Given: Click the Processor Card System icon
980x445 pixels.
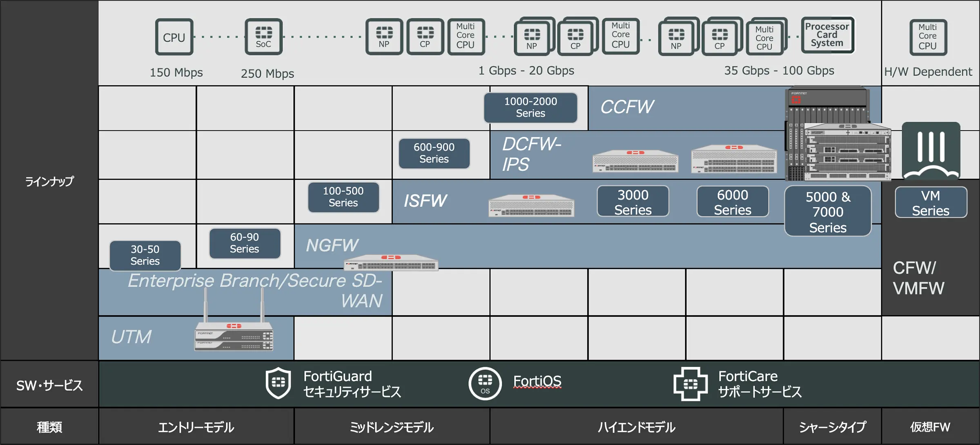Looking at the screenshot, I should tap(827, 35).
